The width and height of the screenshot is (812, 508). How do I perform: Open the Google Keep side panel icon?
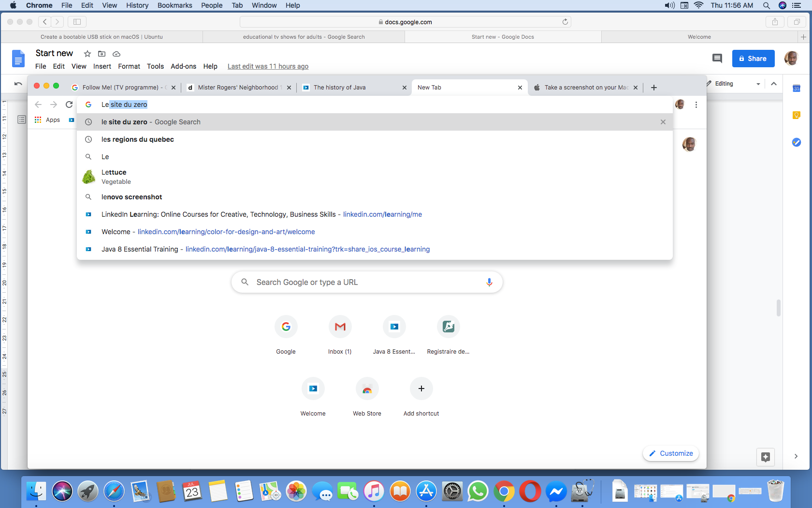797,115
